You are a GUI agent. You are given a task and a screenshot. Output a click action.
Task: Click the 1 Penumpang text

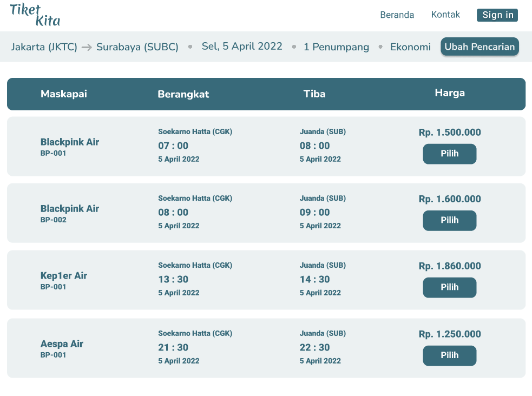point(336,47)
